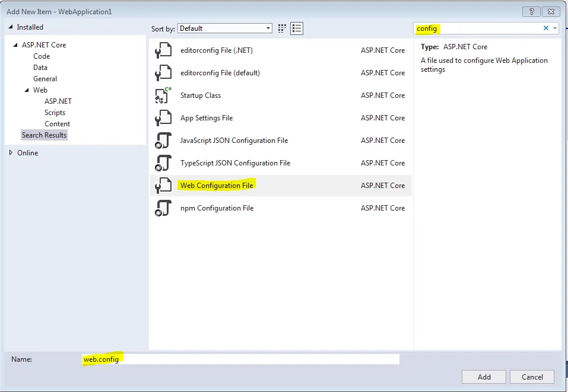The height and width of the screenshot is (392, 568).
Task: Click the Web Configuration File icon
Action: tap(163, 185)
